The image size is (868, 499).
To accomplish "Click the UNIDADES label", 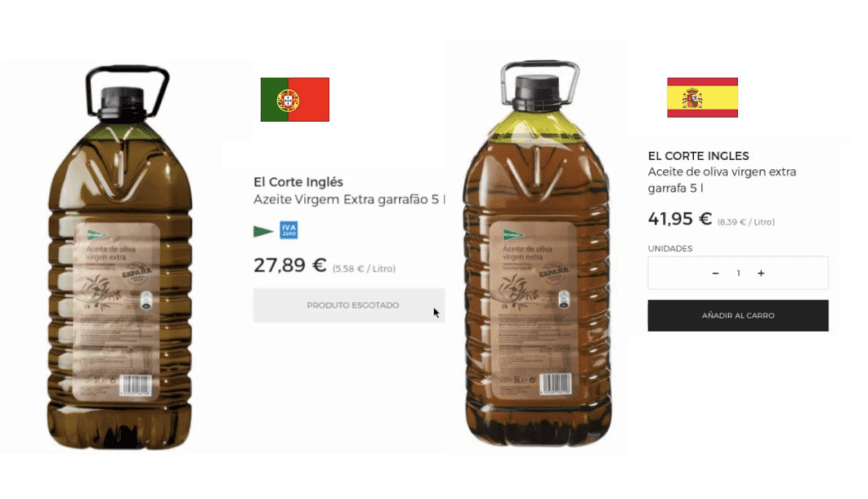I will (671, 249).
